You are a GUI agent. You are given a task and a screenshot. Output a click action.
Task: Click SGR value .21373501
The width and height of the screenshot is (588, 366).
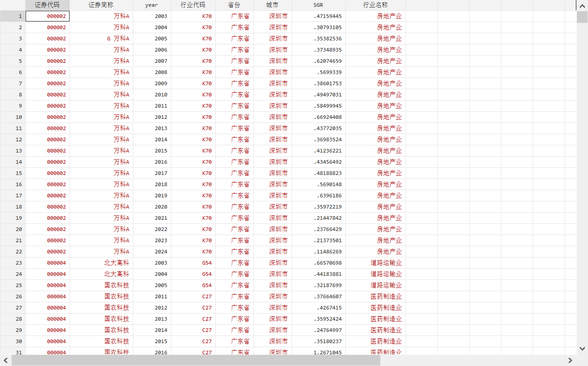[x=318, y=240]
